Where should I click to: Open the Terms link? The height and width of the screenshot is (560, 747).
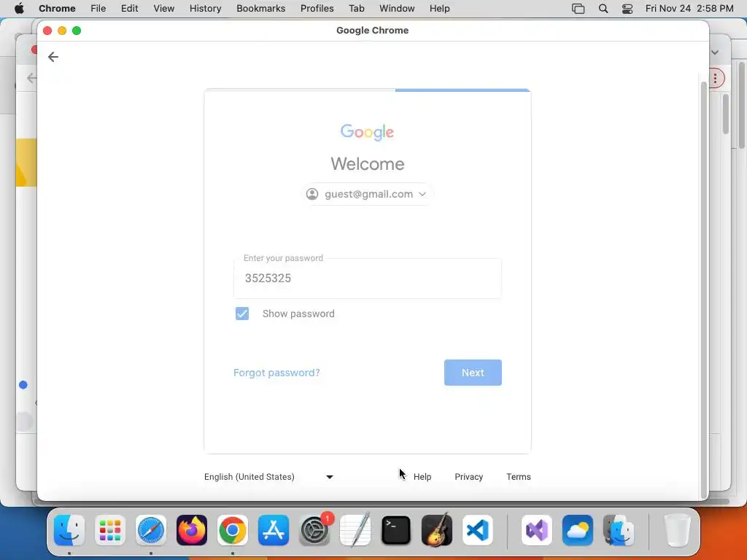click(519, 477)
